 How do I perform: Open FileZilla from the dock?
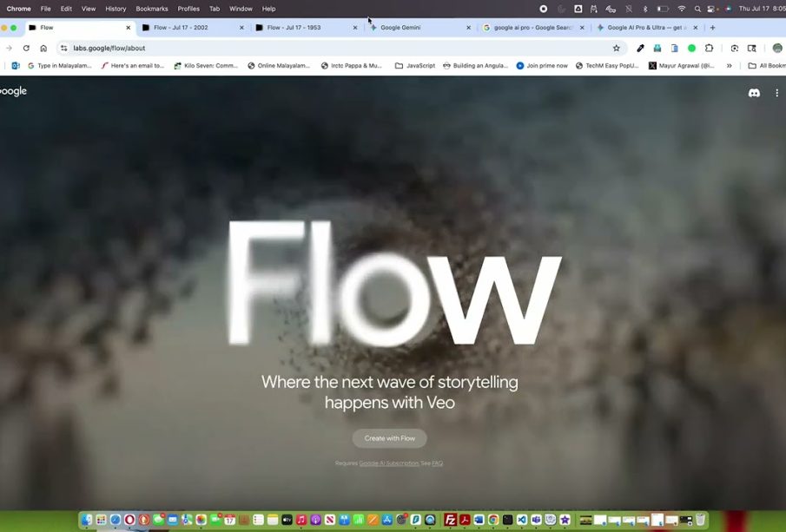pyautogui.click(x=451, y=520)
